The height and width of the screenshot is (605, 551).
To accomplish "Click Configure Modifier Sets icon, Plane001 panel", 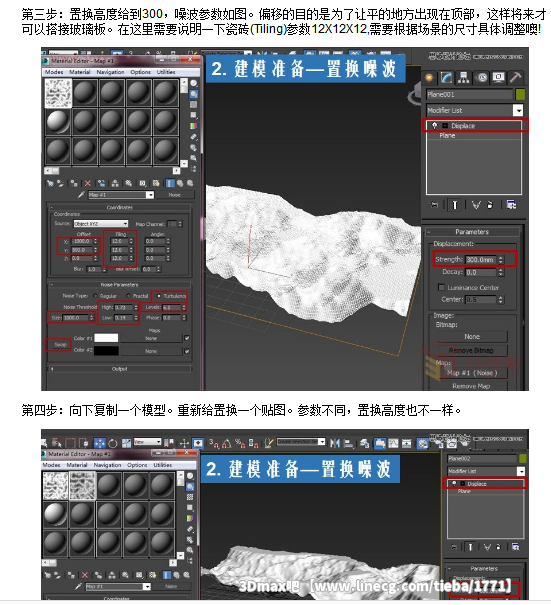I will (x=511, y=205).
